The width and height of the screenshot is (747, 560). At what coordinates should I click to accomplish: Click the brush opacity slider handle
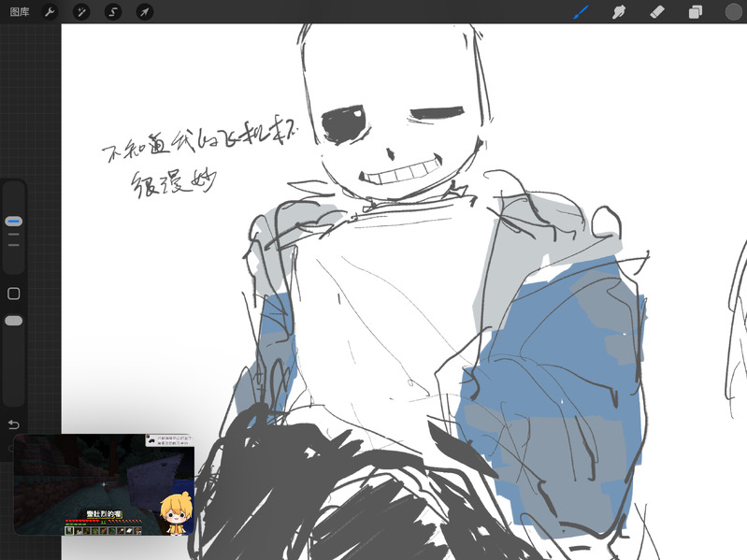click(14, 321)
